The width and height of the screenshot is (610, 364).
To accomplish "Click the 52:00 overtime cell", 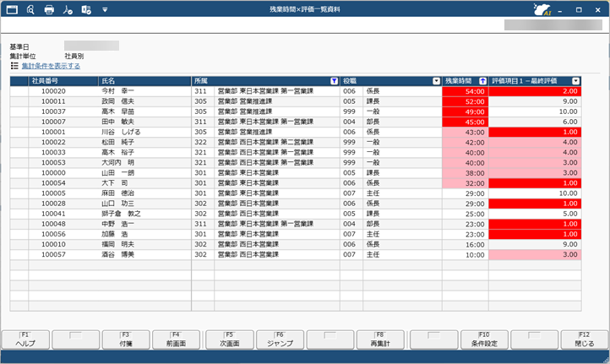I will click(466, 101).
